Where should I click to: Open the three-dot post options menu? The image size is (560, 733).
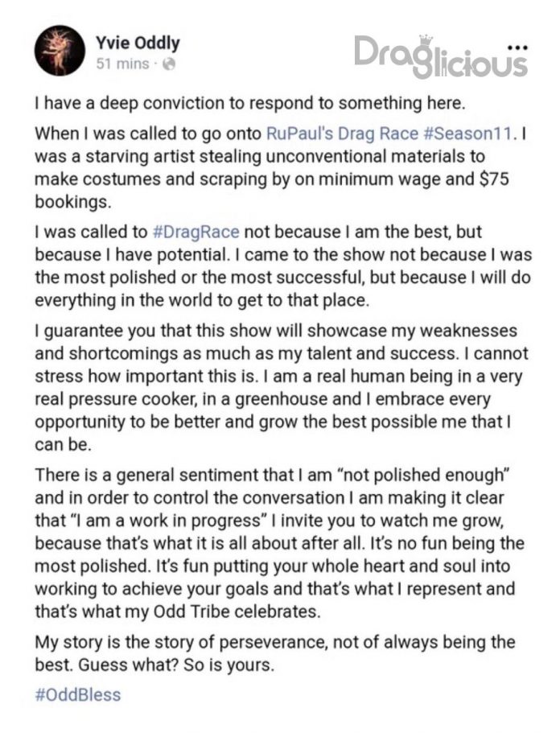pos(520,47)
